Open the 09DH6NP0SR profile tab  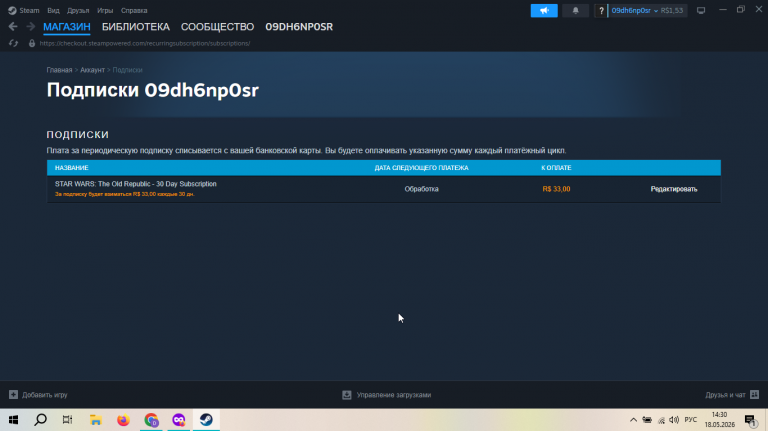coord(299,27)
